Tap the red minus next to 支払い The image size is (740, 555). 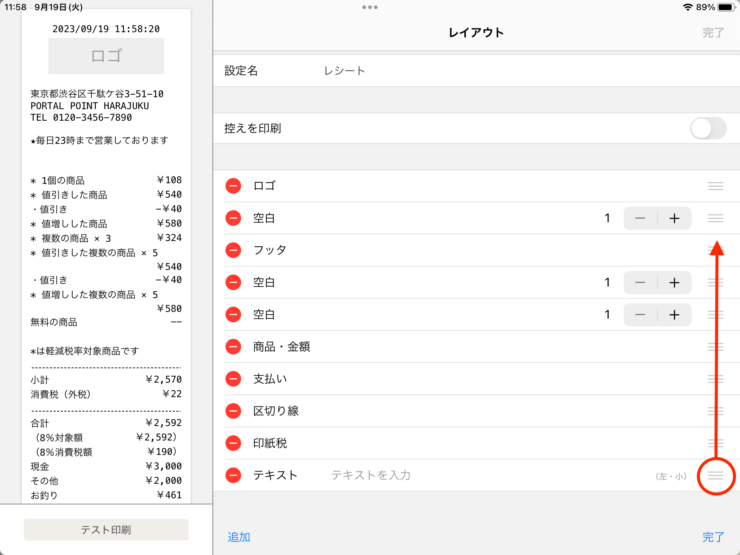point(233,379)
